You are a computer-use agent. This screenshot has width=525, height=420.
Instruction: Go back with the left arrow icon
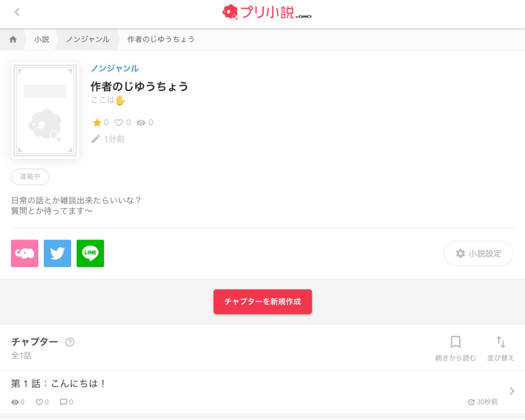point(17,12)
